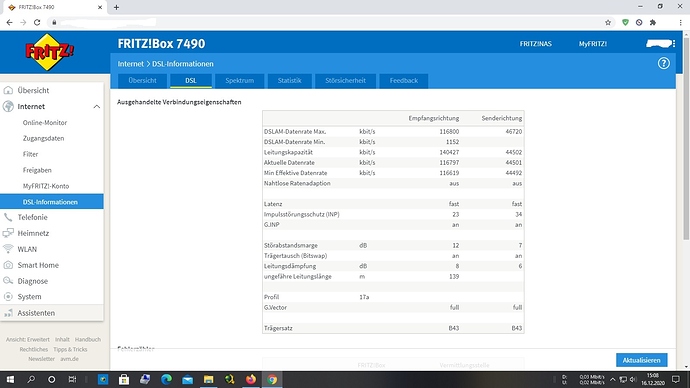Screen dimensions: 690x388
Task: Click the Aktualisieren button
Action: pos(641,360)
